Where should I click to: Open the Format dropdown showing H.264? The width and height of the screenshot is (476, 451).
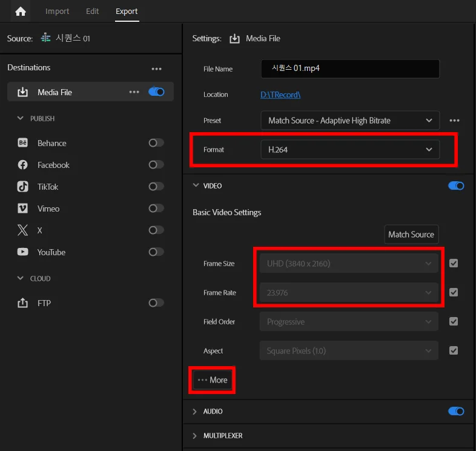349,149
